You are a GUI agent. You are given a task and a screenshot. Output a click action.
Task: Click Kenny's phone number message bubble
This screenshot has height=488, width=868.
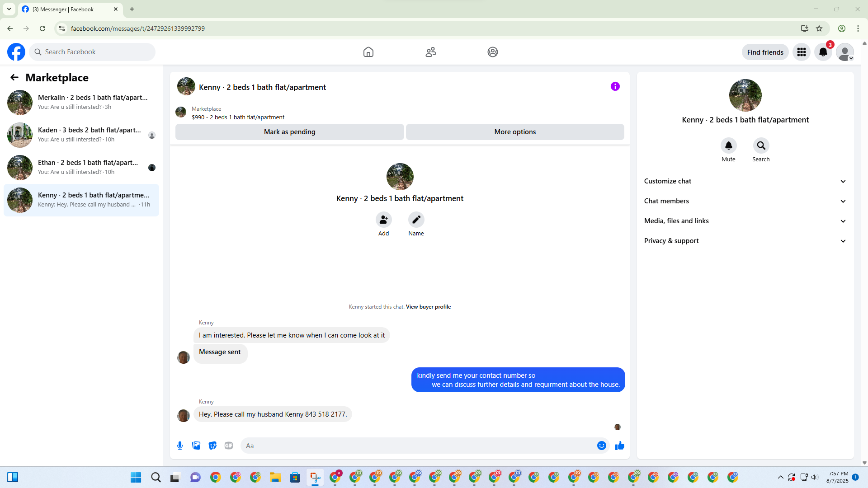click(273, 414)
